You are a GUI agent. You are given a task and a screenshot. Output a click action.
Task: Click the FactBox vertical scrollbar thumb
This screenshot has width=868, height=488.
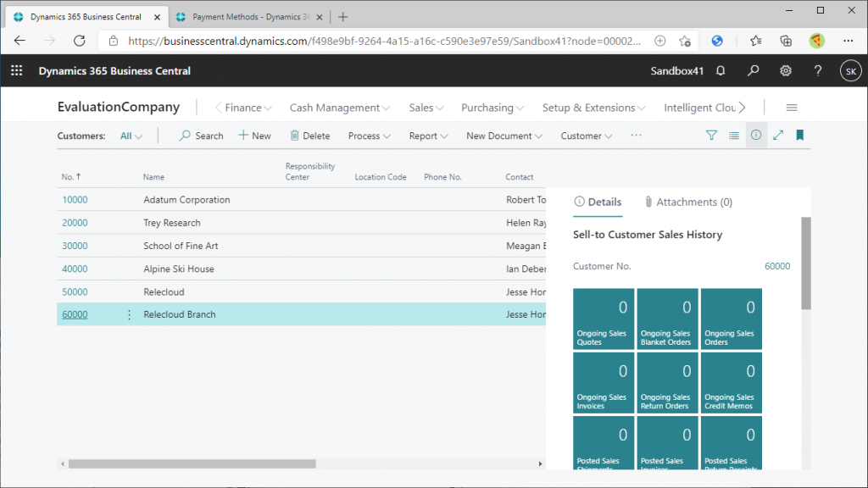pyautogui.click(x=806, y=263)
